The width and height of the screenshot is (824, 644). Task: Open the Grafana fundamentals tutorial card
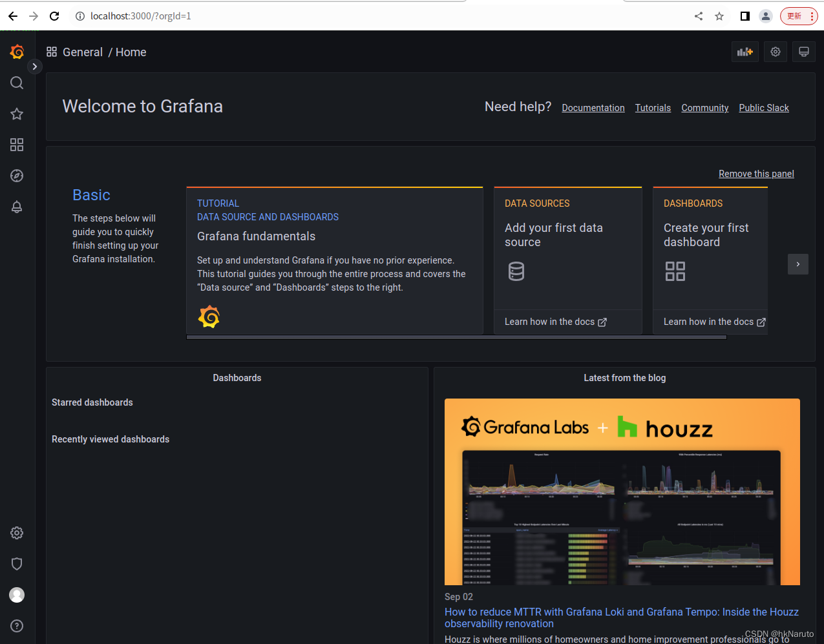pyautogui.click(x=335, y=260)
